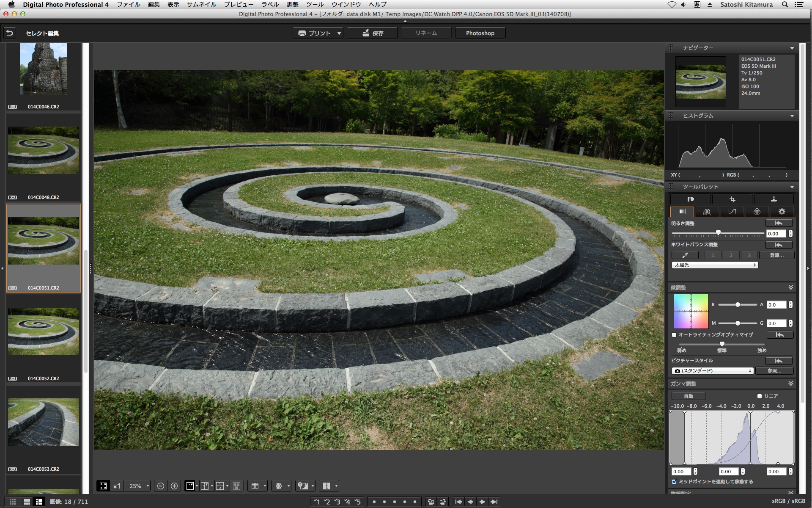812x508 pixels.
Task: Open the (スタンダード) picture style dropdown
Action: point(712,371)
